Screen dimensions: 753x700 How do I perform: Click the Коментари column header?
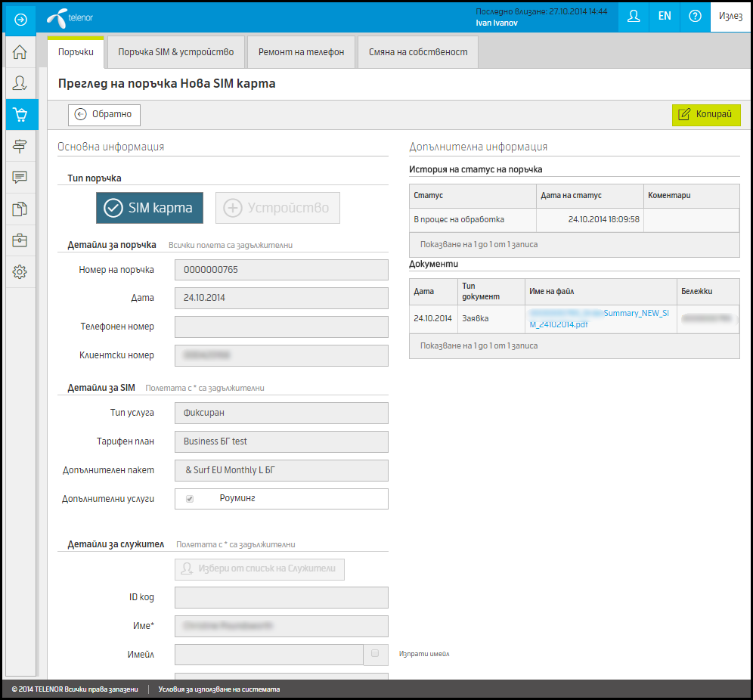point(692,196)
